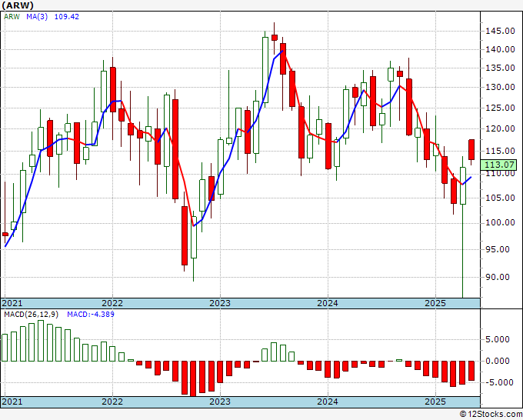Click the 125.00 price axis label

point(500,108)
